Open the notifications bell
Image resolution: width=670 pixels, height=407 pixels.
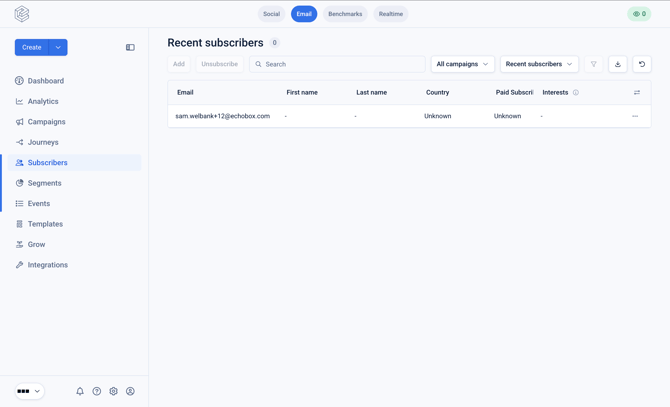click(x=80, y=391)
